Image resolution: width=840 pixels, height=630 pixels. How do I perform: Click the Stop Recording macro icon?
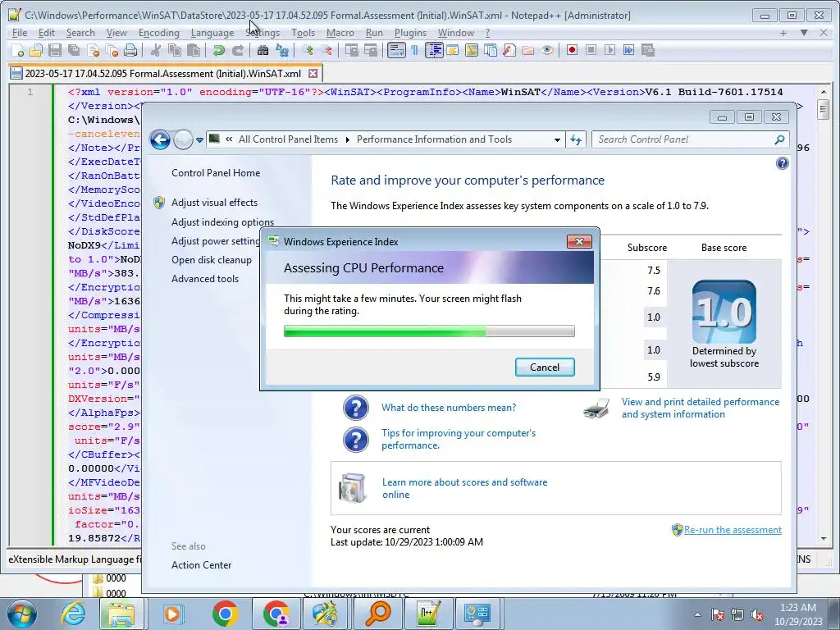591,50
